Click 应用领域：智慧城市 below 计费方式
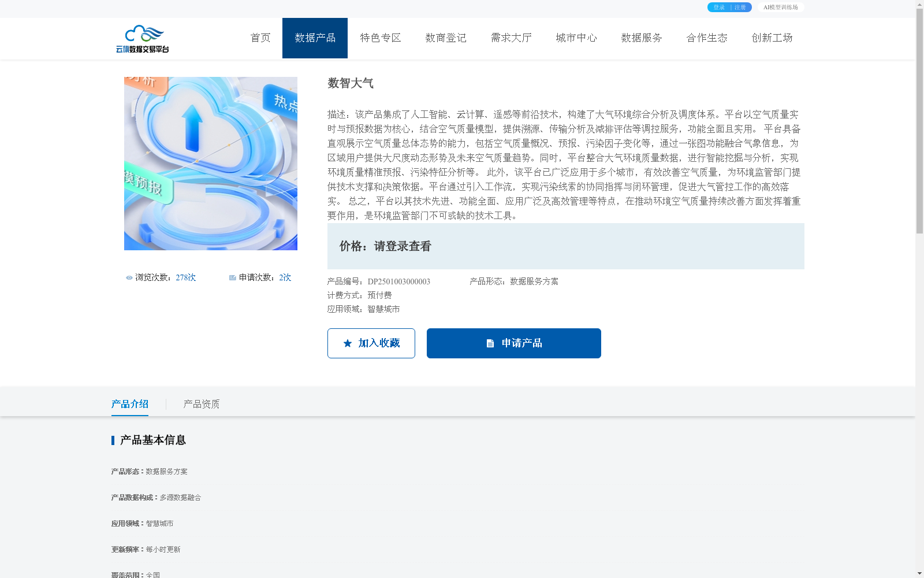The height and width of the screenshot is (578, 924). (364, 309)
